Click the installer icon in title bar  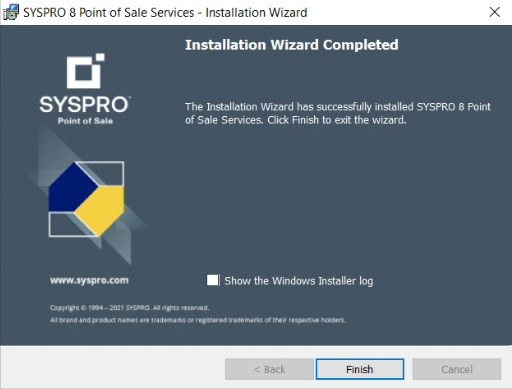[11, 12]
